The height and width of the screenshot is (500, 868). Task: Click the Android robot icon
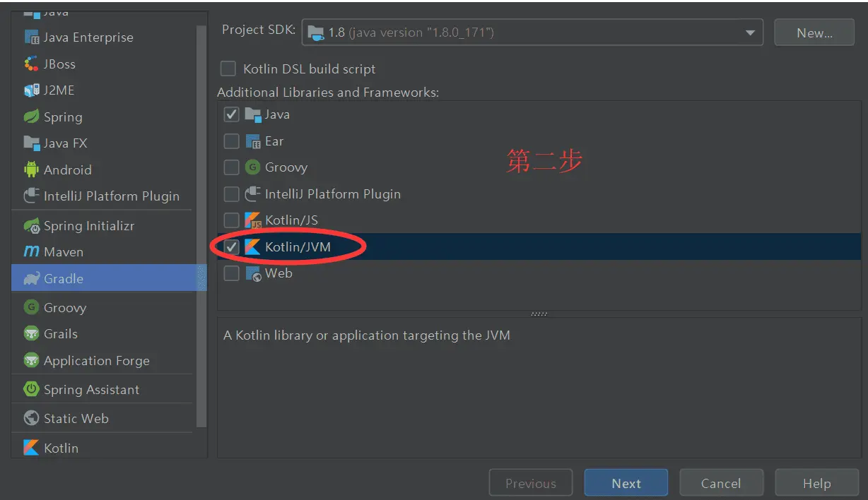click(x=31, y=169)
